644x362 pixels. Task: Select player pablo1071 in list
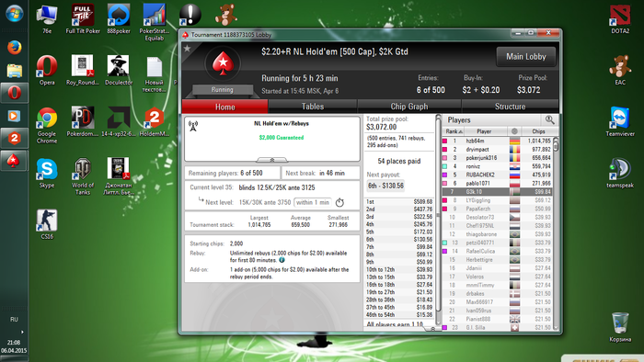[498, 183]
